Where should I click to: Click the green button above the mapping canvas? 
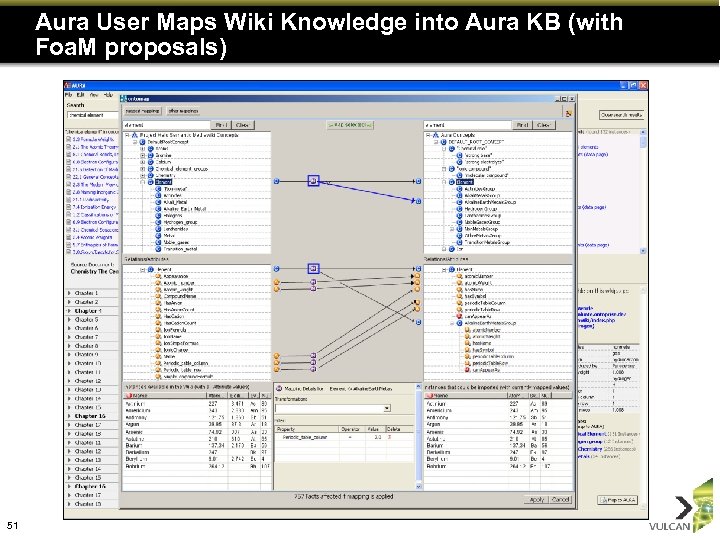[350, 125]
